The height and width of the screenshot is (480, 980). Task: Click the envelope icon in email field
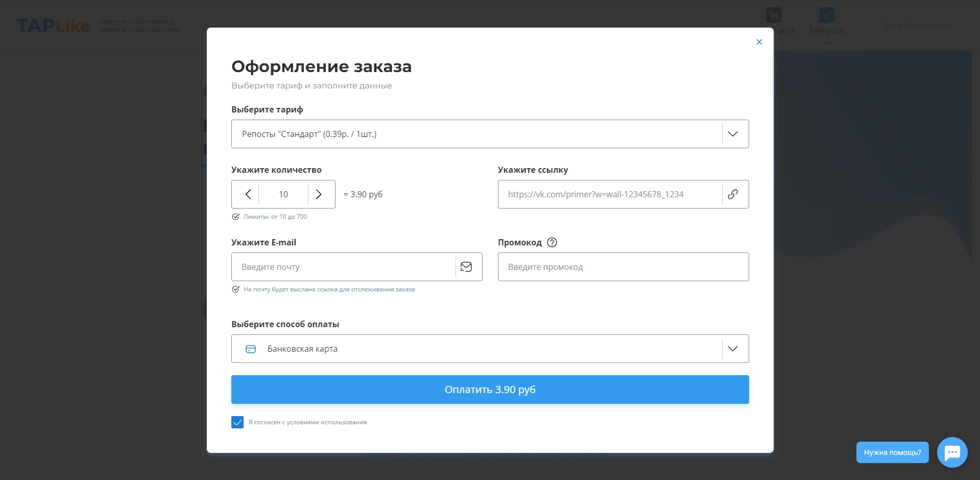(466, 267)
